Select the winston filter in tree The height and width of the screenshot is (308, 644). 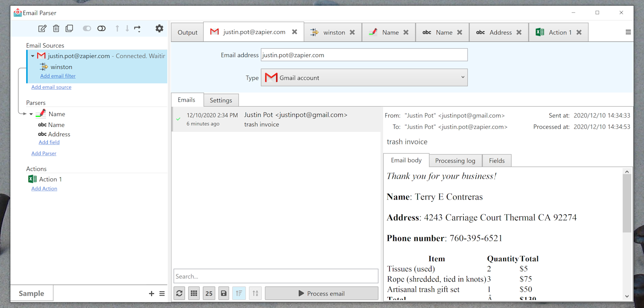[x=61, y=67]
